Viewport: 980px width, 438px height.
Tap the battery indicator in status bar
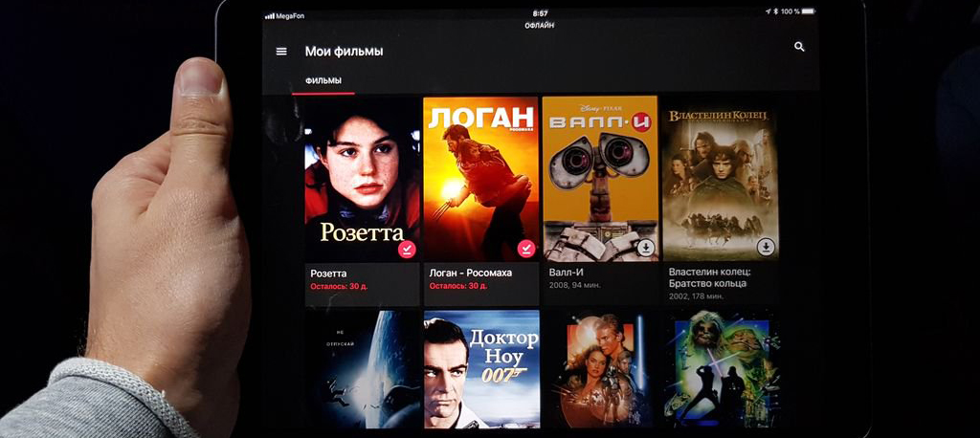pos(808,11)
